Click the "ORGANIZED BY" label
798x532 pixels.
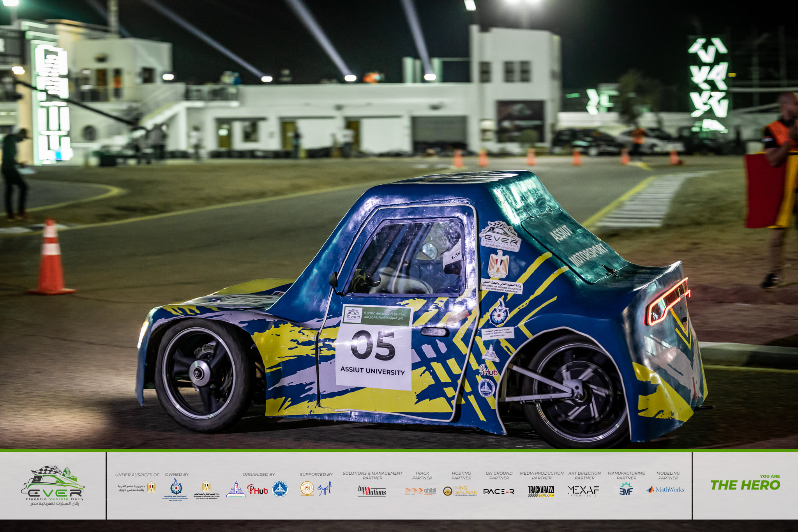click(x=259, y=475)
